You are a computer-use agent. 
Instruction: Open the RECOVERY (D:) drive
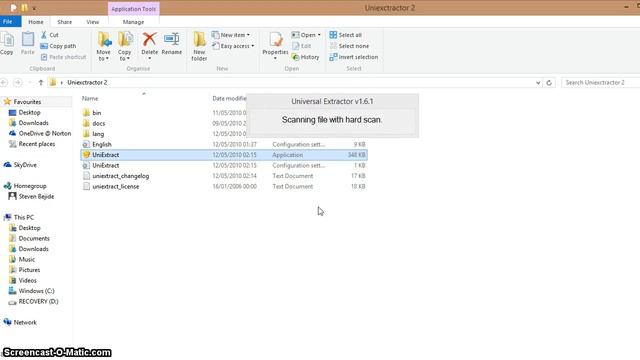[x=38, y=302]
